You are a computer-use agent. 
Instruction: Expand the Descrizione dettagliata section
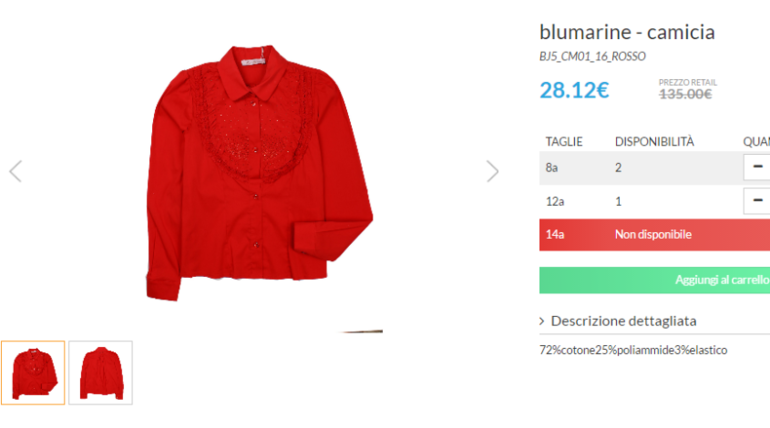tap(623, 321)
